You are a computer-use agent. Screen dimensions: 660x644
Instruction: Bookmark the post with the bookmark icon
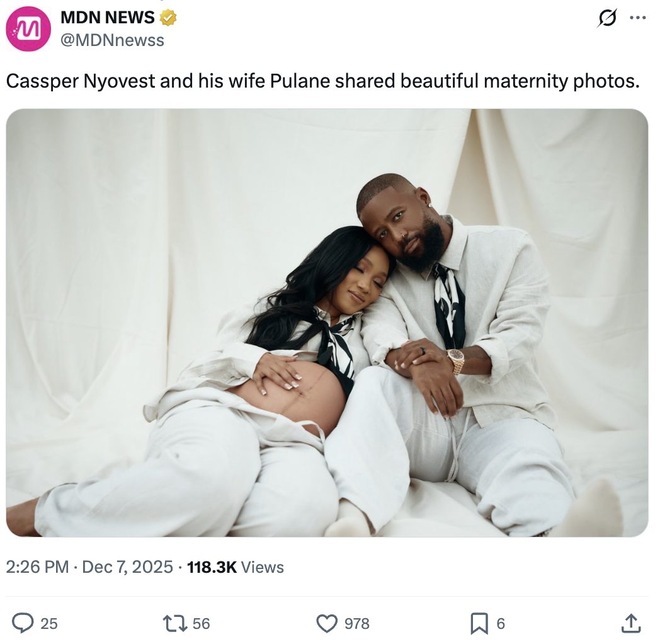(479, 623)
